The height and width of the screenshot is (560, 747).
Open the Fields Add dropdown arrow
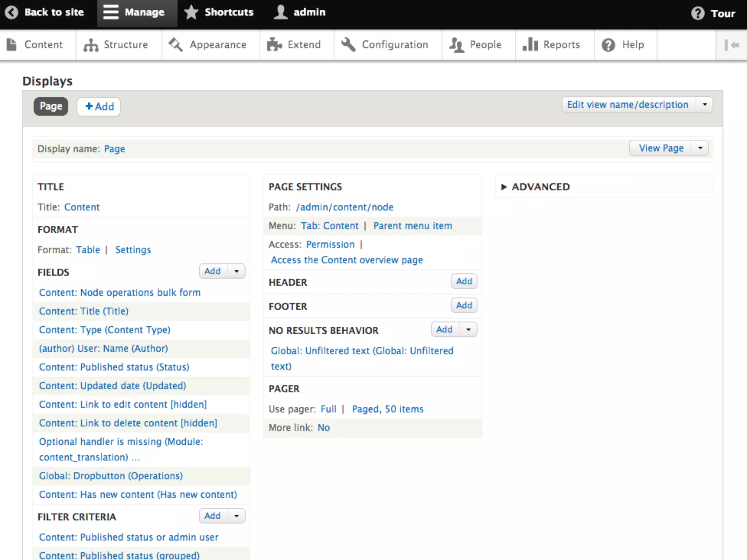tap(236, 271)
